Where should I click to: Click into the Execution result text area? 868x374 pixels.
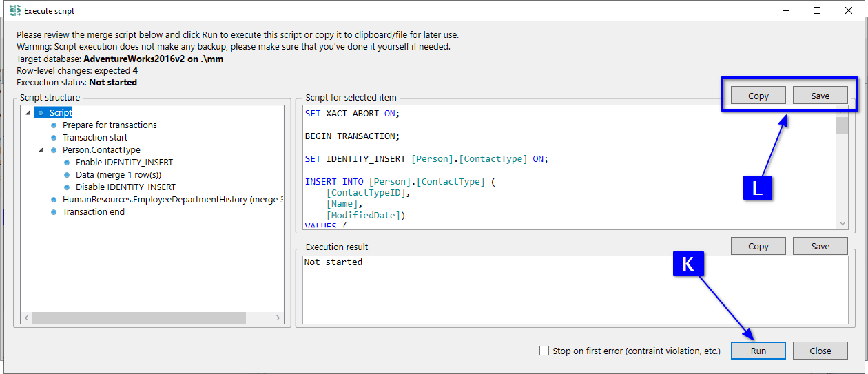(x=575, y=289)
